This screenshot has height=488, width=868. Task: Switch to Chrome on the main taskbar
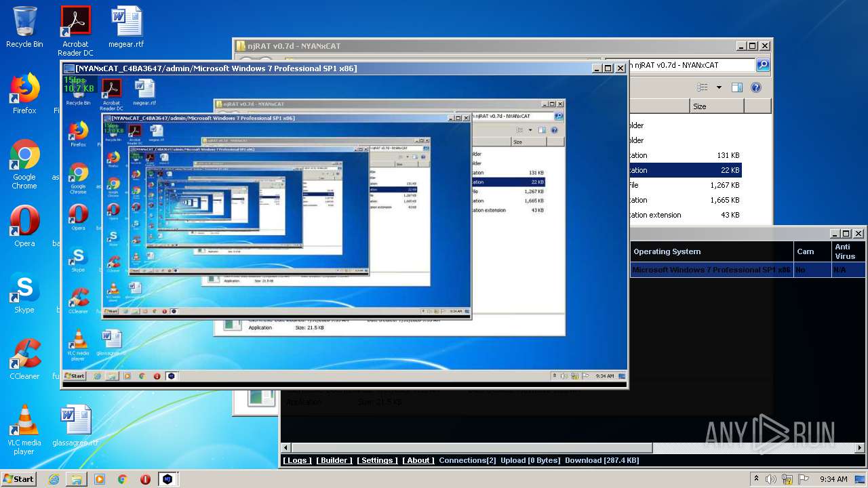[123, 479]
